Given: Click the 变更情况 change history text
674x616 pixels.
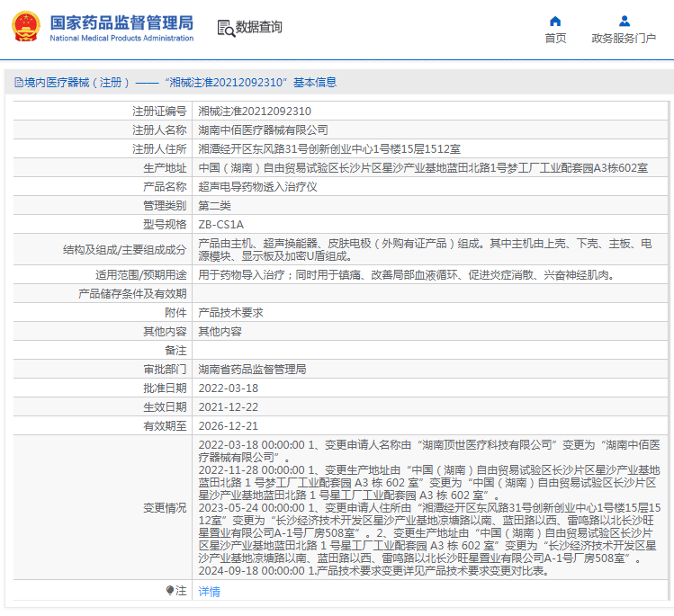Looking at the screenshot, I should [x=429, y=508].
